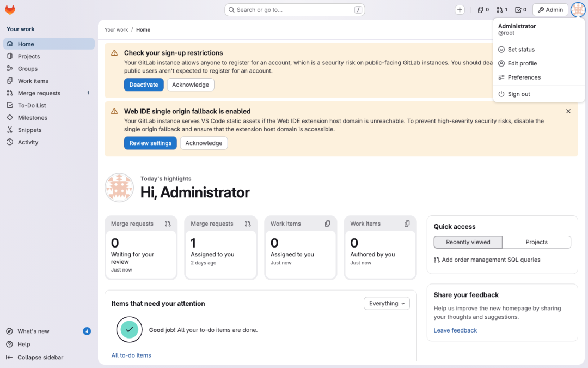The width and height of the screenshot is (588, 368).
Task: Click the Hi, Administrator heading
Action: pyautogui.click(x=195, y=192)
